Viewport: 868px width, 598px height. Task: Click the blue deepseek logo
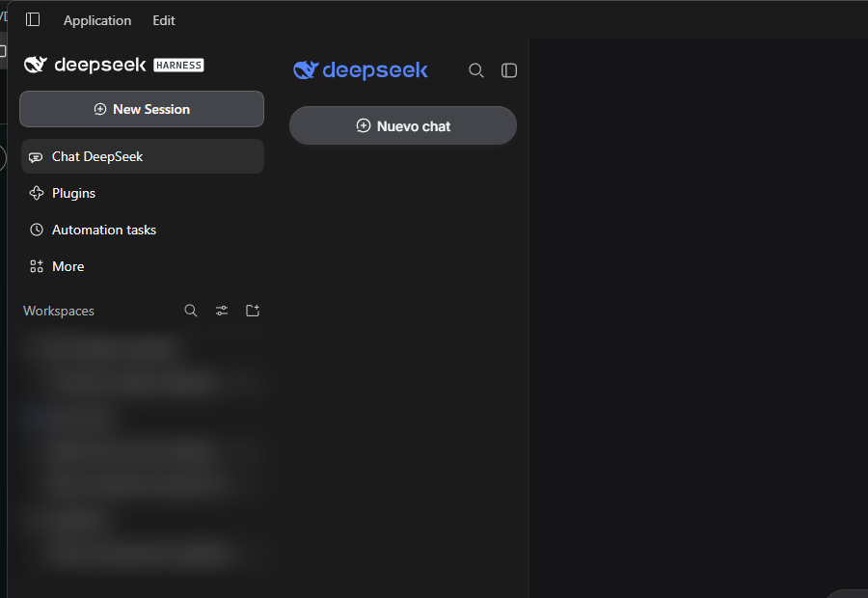click(361, 70)
